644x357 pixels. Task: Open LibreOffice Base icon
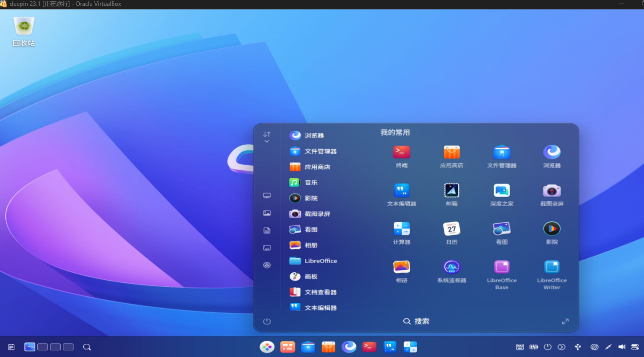coord(501,267)
